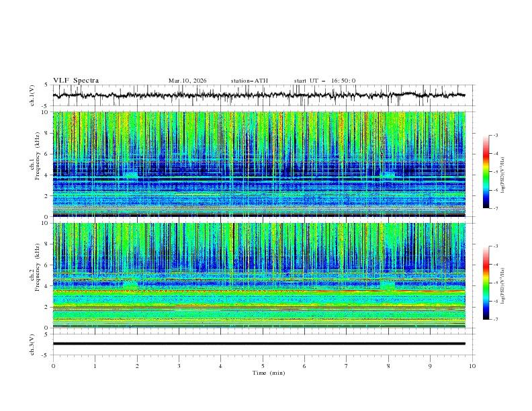Click the ch.2 spectrogram panel

(x=259, y=275)
